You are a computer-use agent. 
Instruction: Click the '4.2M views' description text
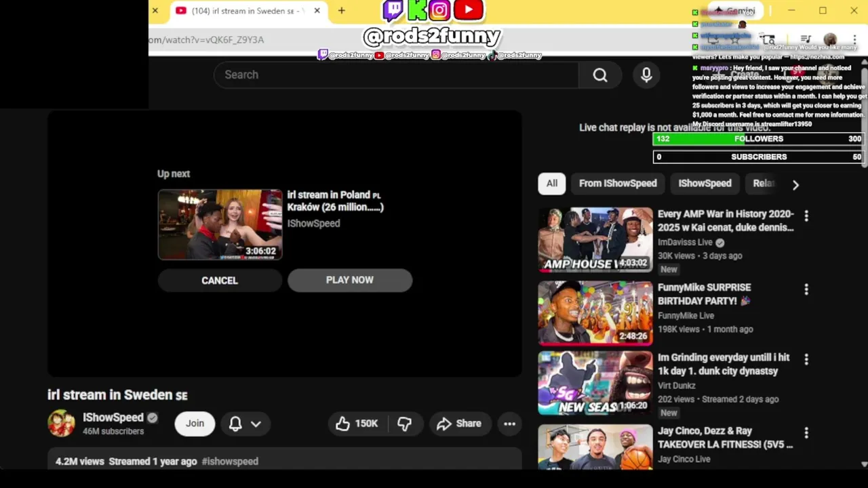pyautogui.click(x=80, y=462)
